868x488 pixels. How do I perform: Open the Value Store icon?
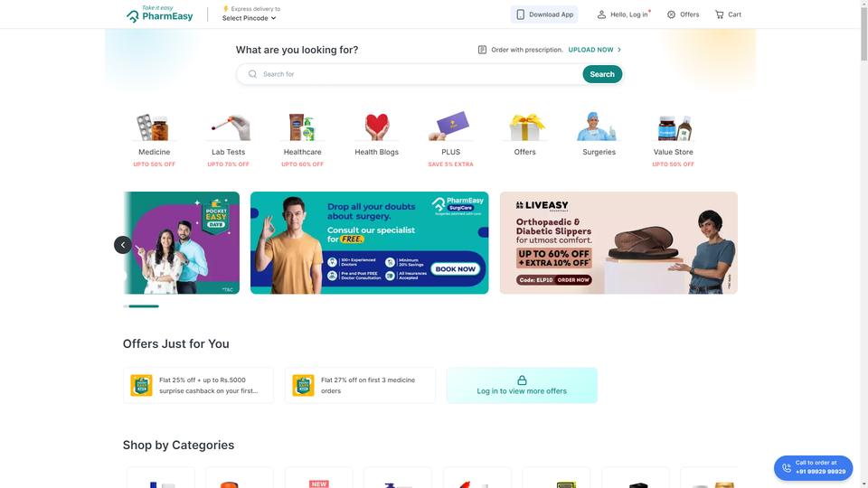(673, 127)
